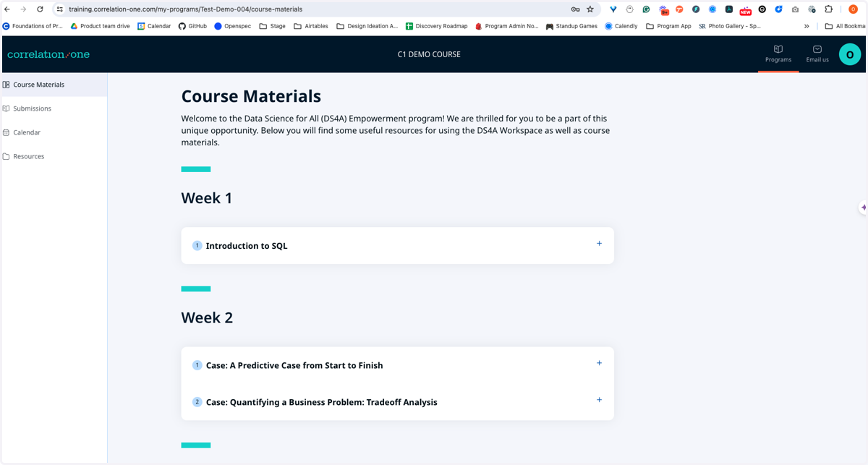868x465 pixels.
Task: Open Resources in the sidebar
Action: 54,156
